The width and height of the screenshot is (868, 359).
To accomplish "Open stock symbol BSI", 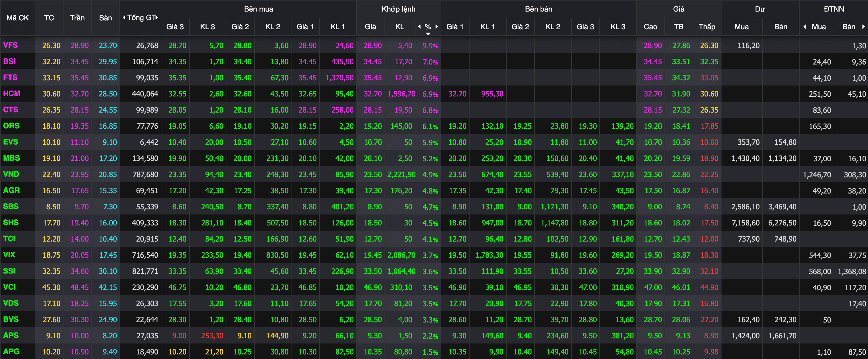I will click(9, 61).
